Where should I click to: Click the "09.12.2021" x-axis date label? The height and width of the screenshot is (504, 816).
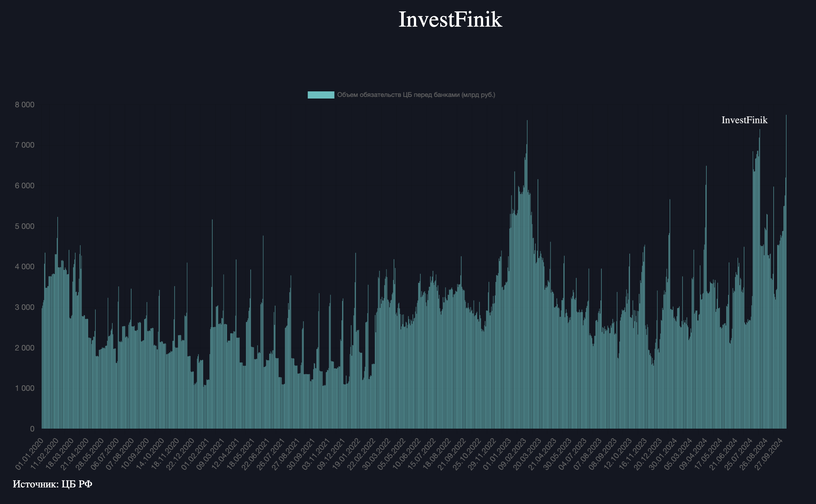point(332,454)
